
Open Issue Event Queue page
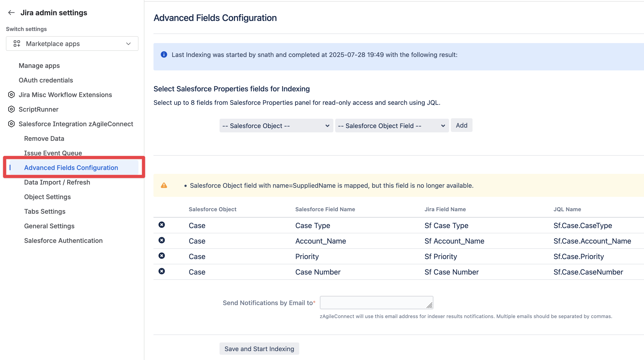pyautogui.click(x=53, y=153)
